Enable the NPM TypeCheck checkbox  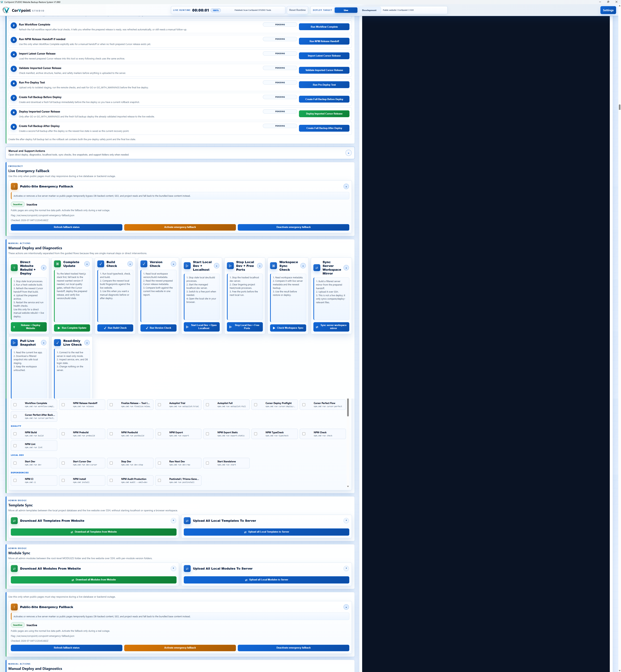pos(256,434)
